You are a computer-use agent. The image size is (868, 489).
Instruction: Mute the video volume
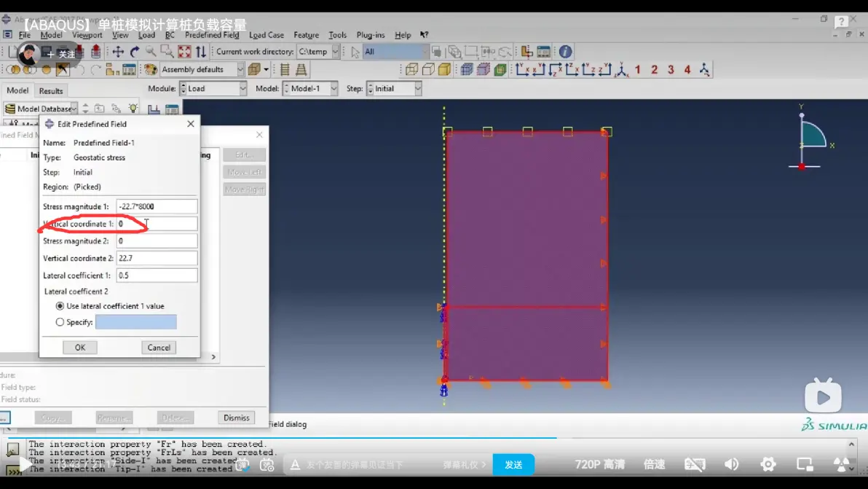[x=731, y=464]
